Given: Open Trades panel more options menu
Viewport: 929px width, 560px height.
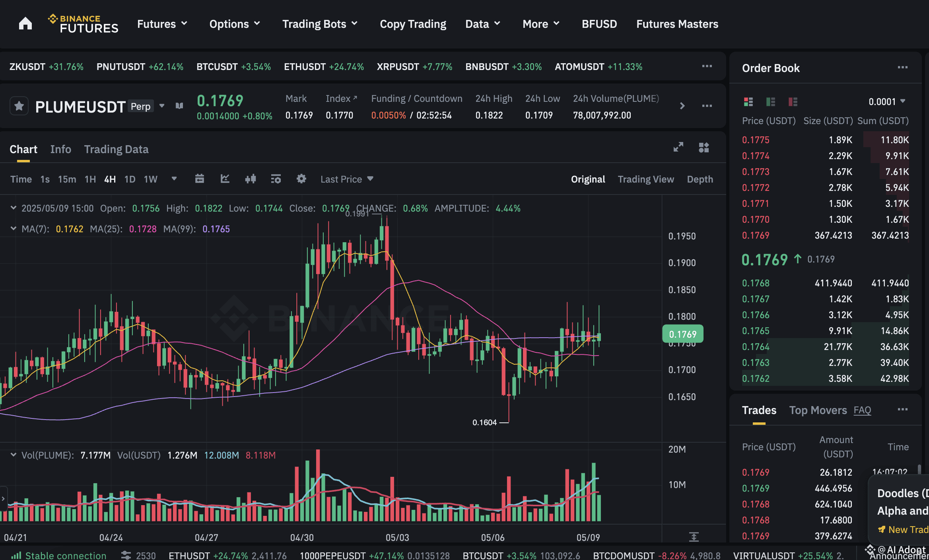Looking at the screenshot, I should [903, 409].
